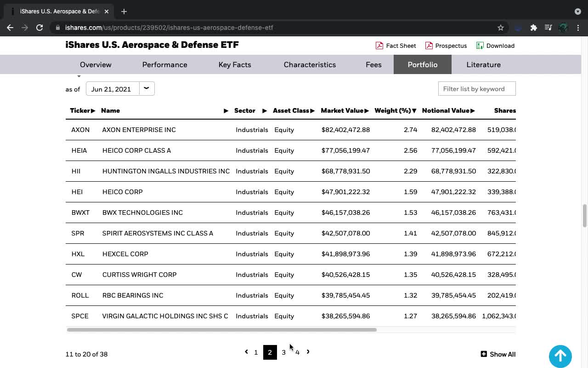Click BWX TECHNOLOGIES INC name
This screenshot has height=368, width=588.
142,213
